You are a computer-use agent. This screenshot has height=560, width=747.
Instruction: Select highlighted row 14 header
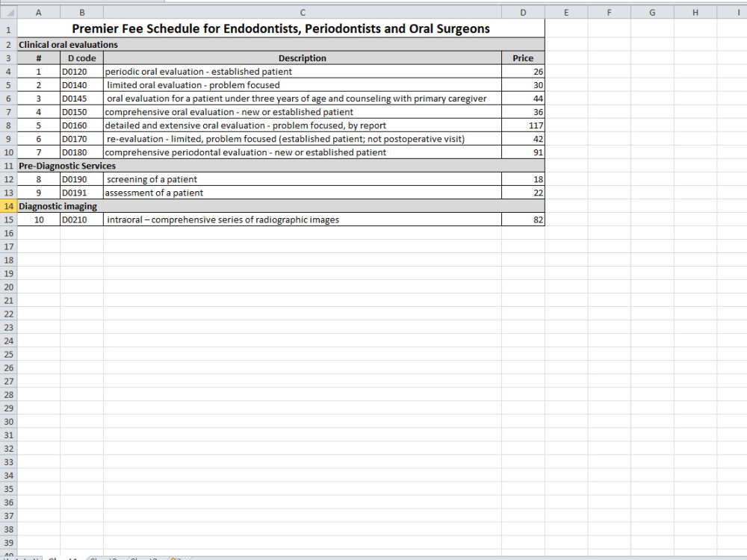[8, 206]
